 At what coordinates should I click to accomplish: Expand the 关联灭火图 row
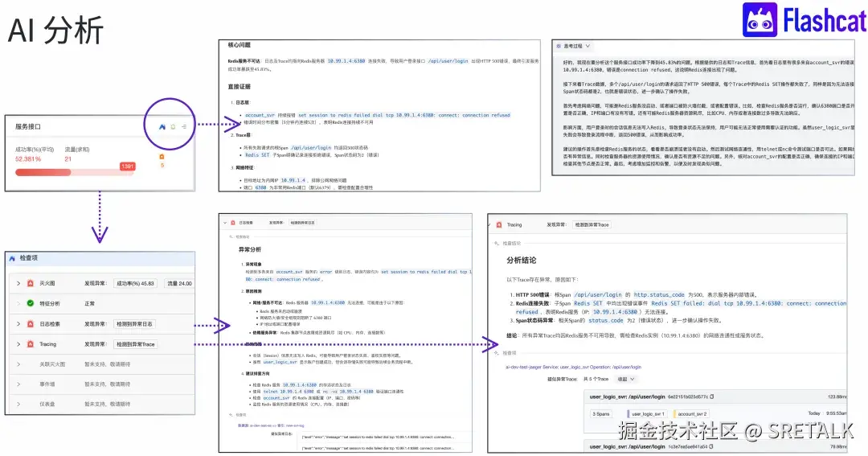pyautogui.click(x=18, y=364)
